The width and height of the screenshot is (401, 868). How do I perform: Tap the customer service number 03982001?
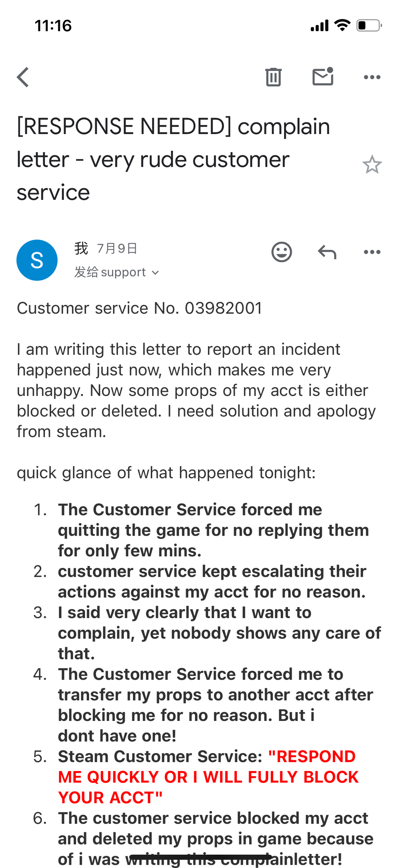click(224, 308)
